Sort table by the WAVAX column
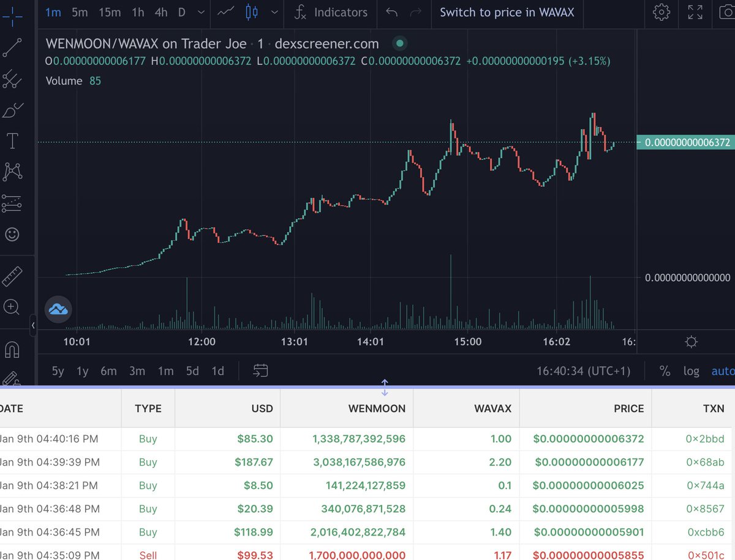The width and height of the screenshot is (735, 560). (x=492, y=408)
